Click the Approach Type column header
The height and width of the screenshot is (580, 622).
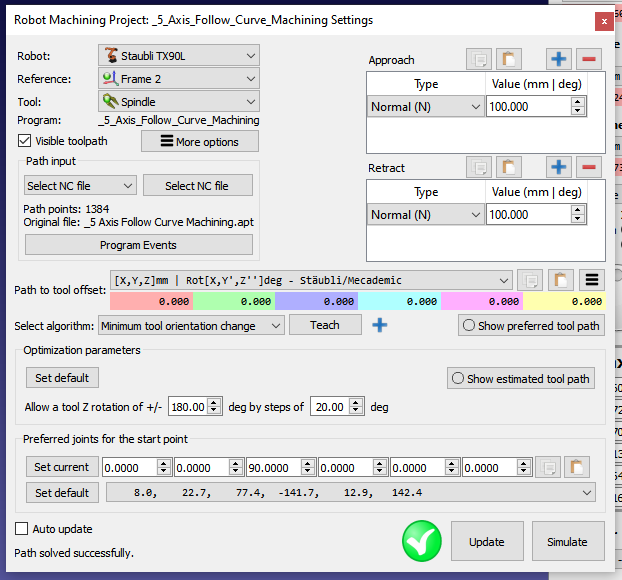(x=426, y=84)
